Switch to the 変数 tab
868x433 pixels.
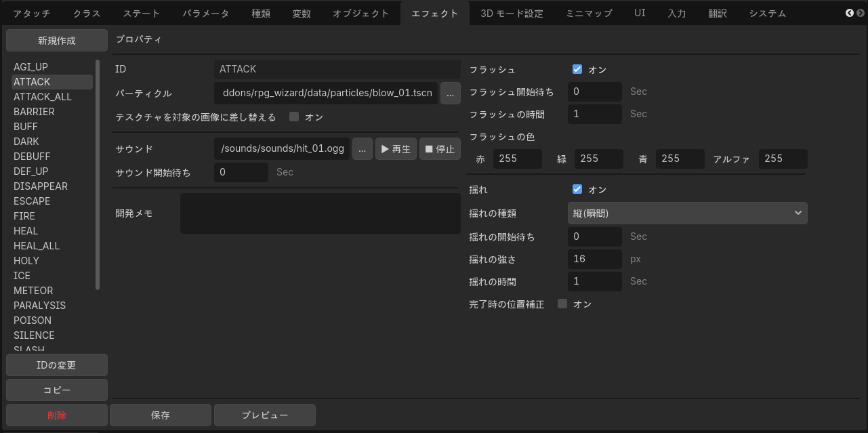pos(302,14)
